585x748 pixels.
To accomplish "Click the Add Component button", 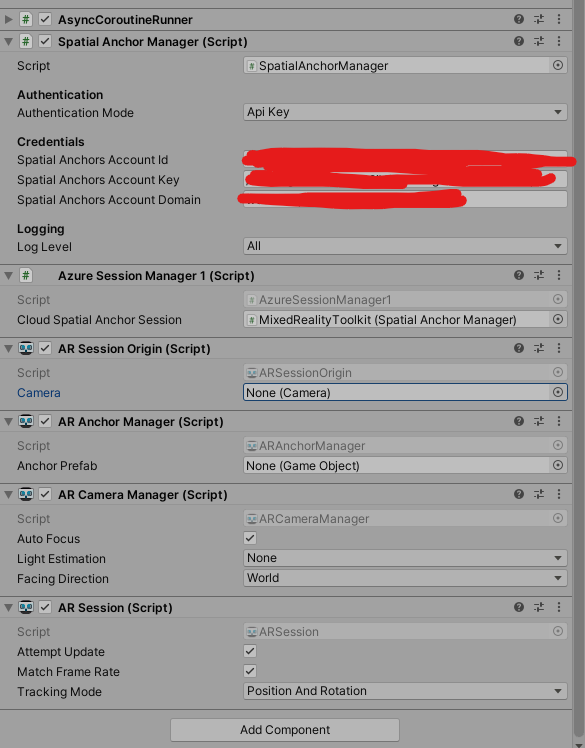I will click(285, 730).
